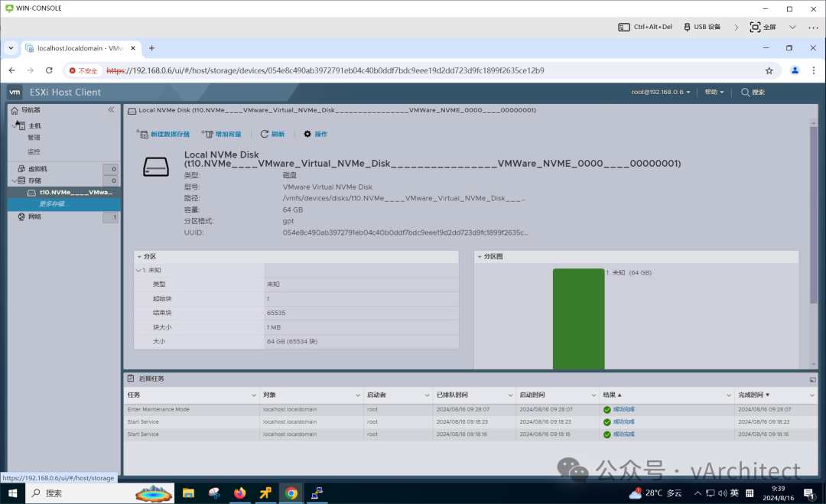Open the 操作 actions gear menu
Screen dimensions: 826x504
[x=316, y=135]
